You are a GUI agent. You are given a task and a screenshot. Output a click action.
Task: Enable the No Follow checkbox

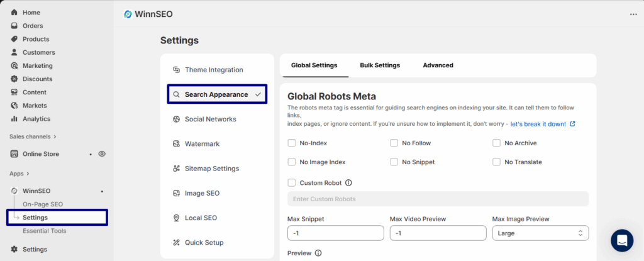coord(394,143)
